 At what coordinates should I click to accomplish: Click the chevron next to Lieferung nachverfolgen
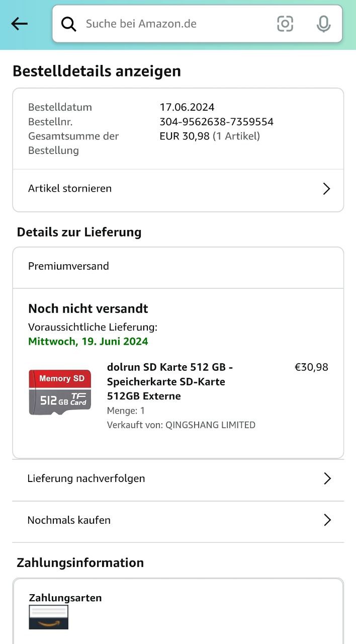point(327,478)
